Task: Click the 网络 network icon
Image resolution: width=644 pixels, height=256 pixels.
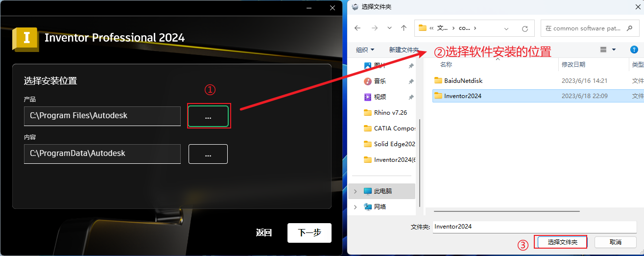Action: pos(368,207)
